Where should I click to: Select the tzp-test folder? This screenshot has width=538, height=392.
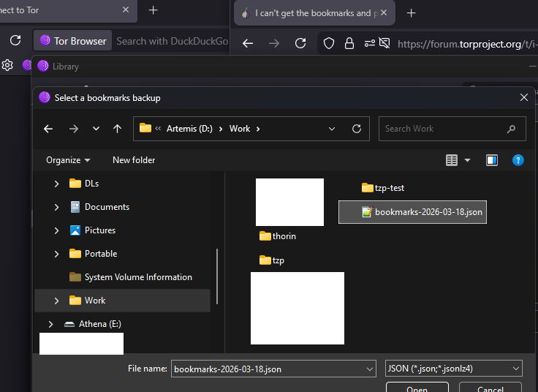coord(383,188)
